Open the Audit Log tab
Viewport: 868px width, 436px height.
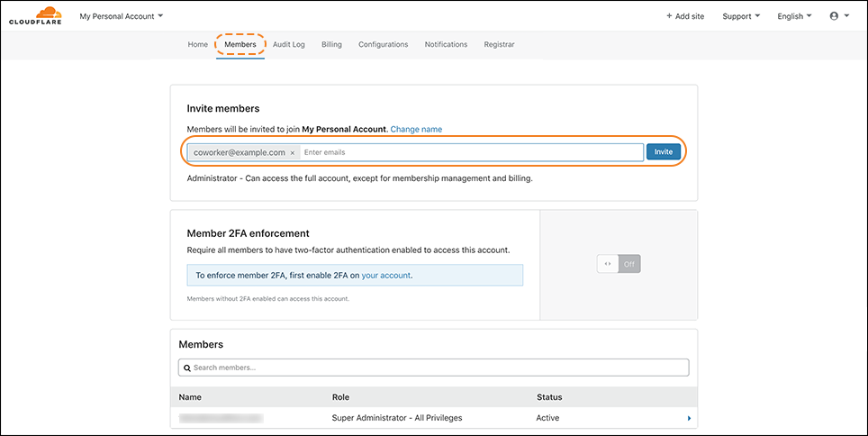click(288, 44)
